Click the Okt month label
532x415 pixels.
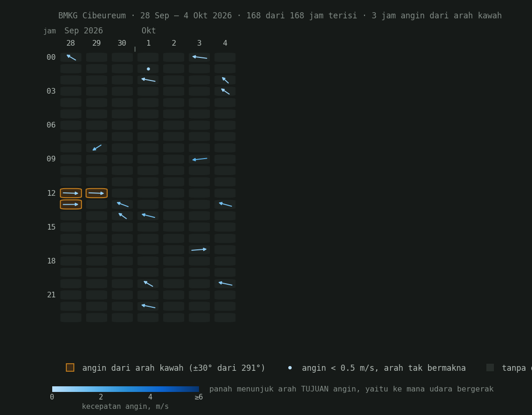[149, 31]
